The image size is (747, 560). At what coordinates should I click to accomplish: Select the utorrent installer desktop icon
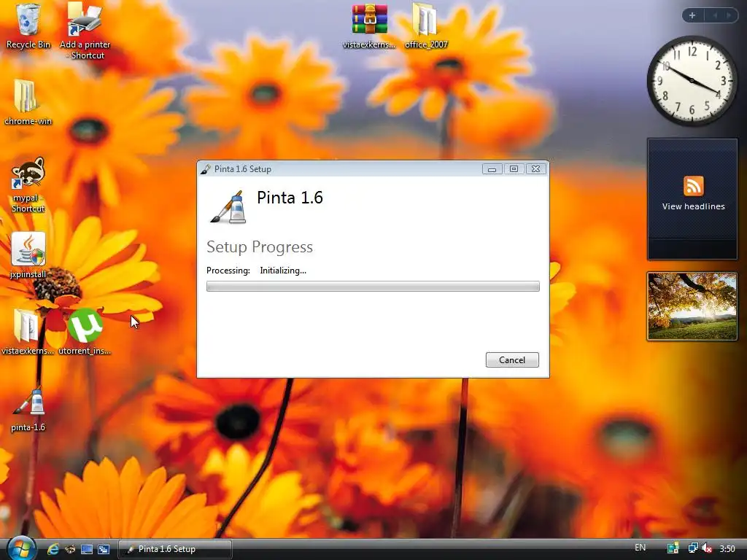click(85, 332)
